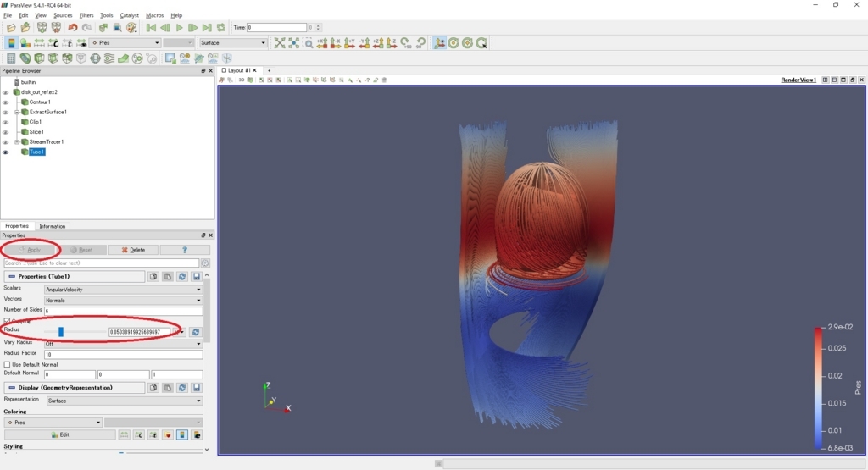Toggle visibility of ExtractSurface1
The height and width of the screenshot is (470, 868).
point(6,113)
